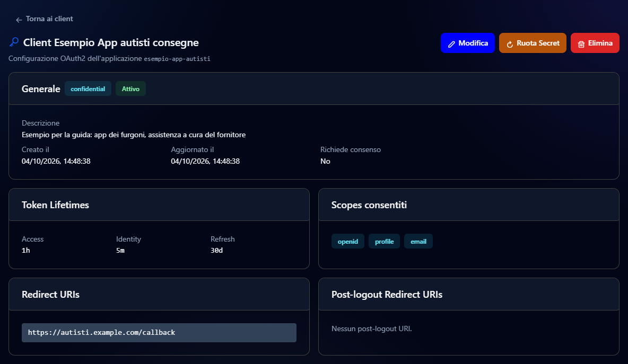
Task: Click the profile scope badge
Action: [384, 241]
